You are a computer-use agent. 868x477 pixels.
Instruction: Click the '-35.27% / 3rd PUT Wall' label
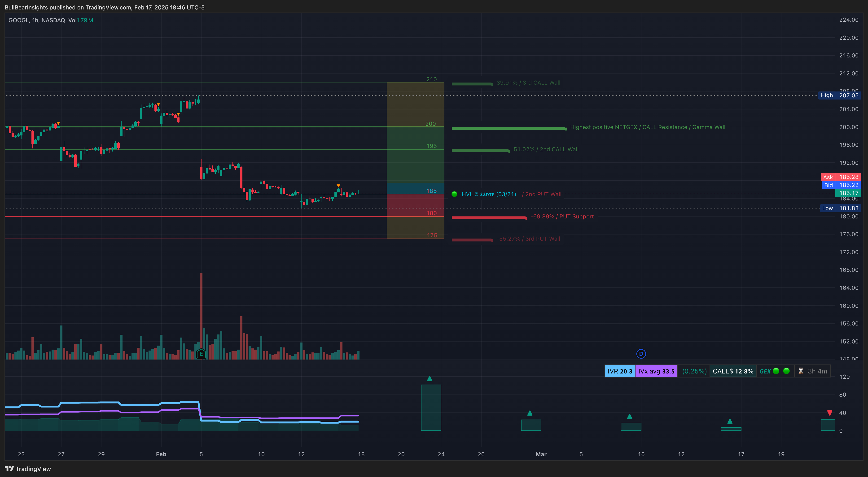click(x=528, y=238)
